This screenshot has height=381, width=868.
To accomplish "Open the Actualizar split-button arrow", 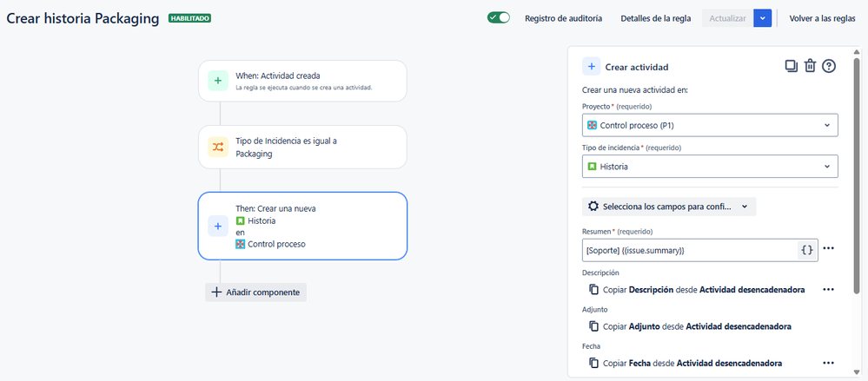I will [x=763, y=18].
